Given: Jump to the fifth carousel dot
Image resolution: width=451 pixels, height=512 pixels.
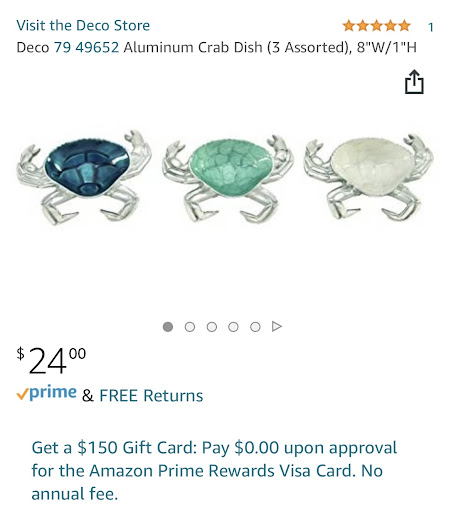Looking at the screenshot, I should point(255,327).
